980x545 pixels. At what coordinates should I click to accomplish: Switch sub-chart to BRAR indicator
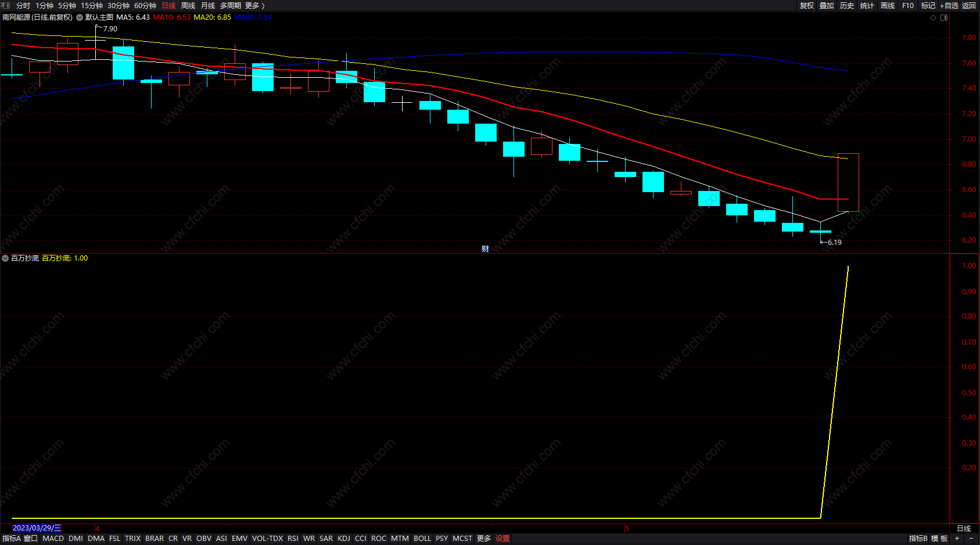(155, 539)
